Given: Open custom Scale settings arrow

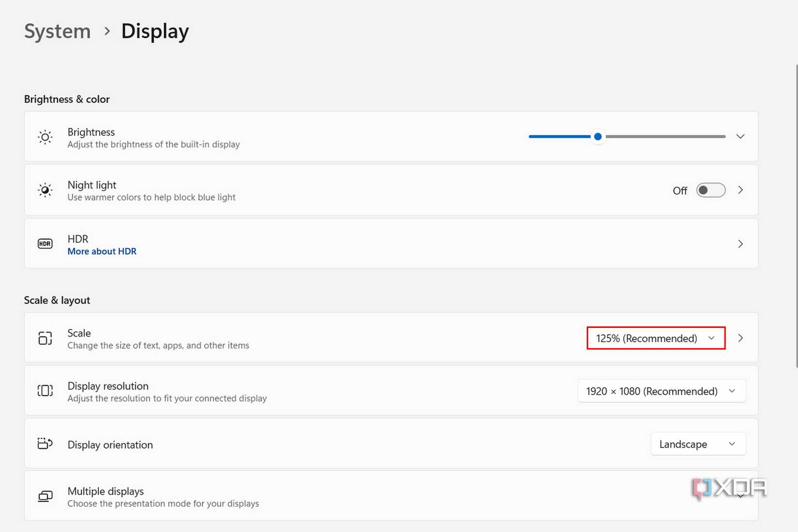Looking at the screenshot, I should point(740,338).
